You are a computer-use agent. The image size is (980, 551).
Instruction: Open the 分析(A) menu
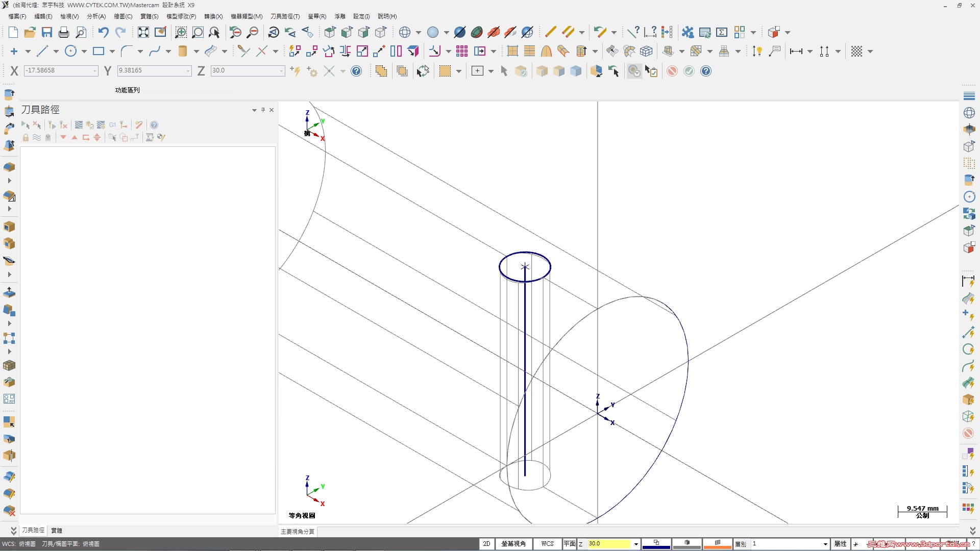click(96, 16)
